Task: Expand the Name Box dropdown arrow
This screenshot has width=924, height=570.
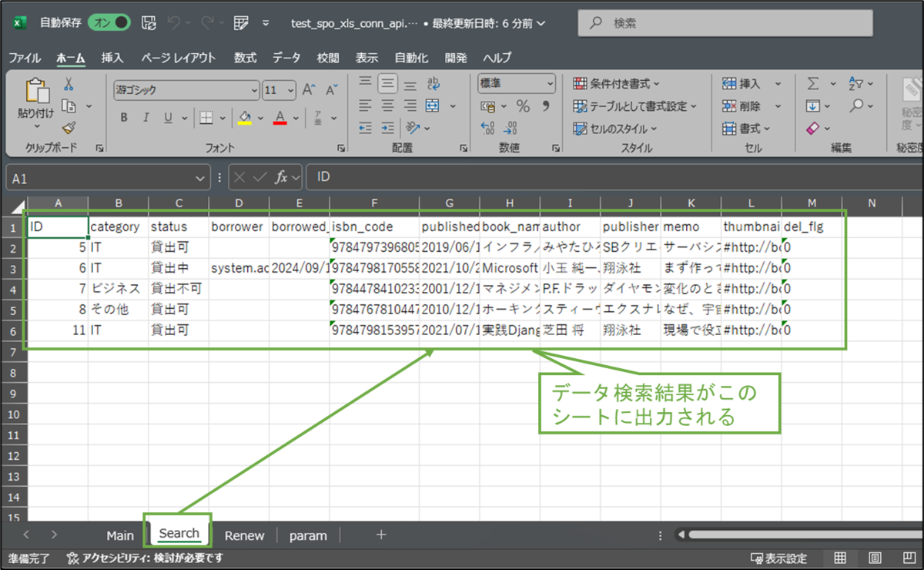Action: (x=199, y=178)
